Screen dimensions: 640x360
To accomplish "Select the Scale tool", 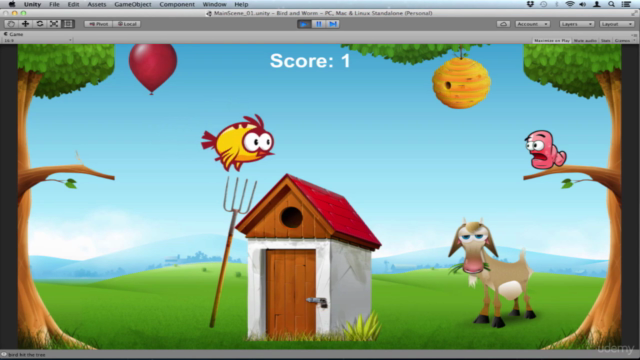I will (54, 24).
